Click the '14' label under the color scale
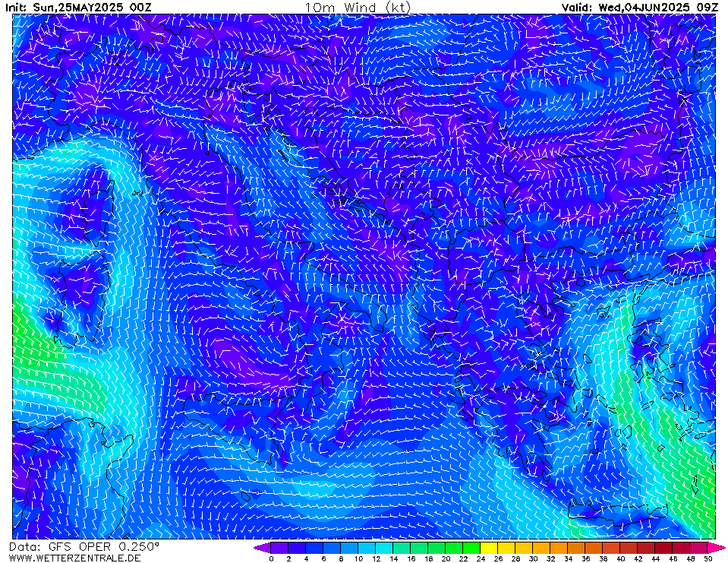Screen dimensions: 728x563 coord(393,558)
